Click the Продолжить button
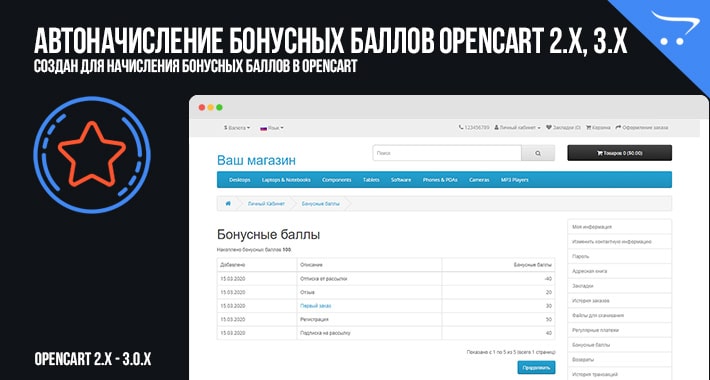This screenshot has width=710, height=380. pos(536,367)
